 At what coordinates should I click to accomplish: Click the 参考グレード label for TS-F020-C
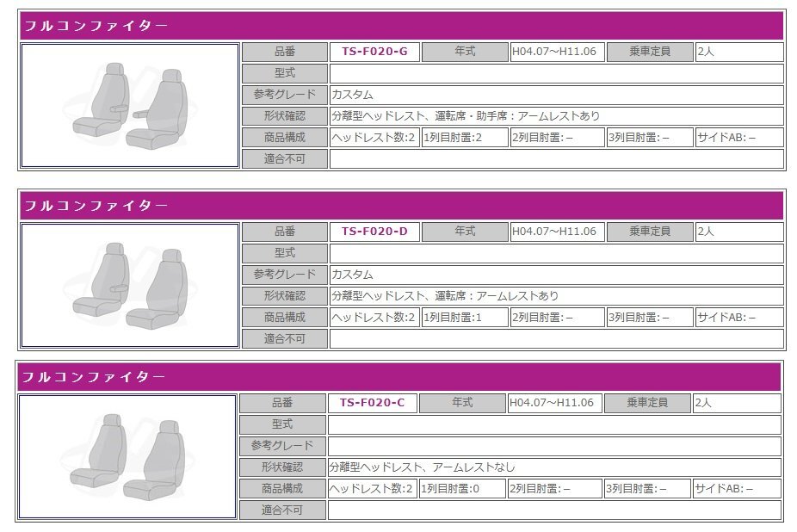pyautogui.click(x=284, y=445)
